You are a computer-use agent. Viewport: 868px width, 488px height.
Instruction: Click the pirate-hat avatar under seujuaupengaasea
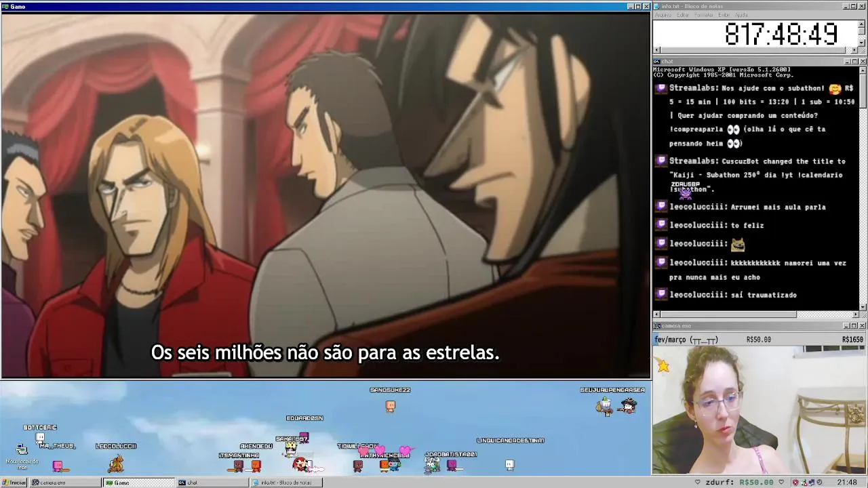click(x=629, y=405)
